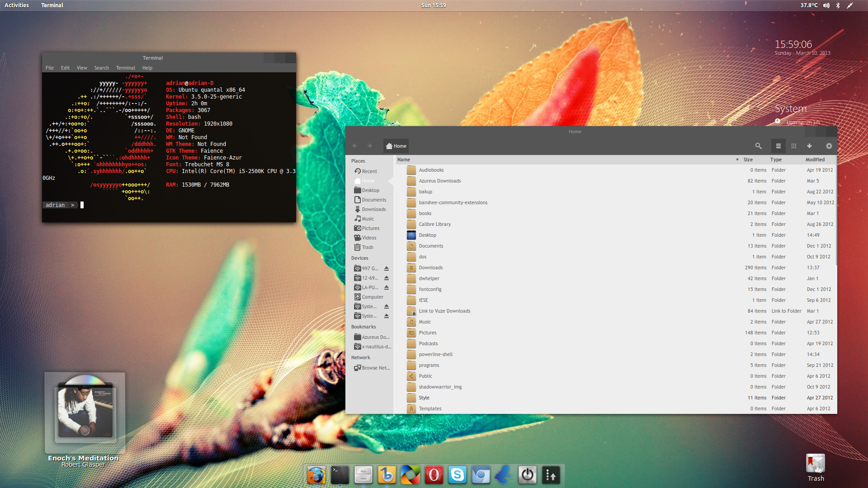The height and width of the screenshot is (488, 868).
Task: Select the Link to Vuze Downloads icon
Action: click(x=411, y=311)
